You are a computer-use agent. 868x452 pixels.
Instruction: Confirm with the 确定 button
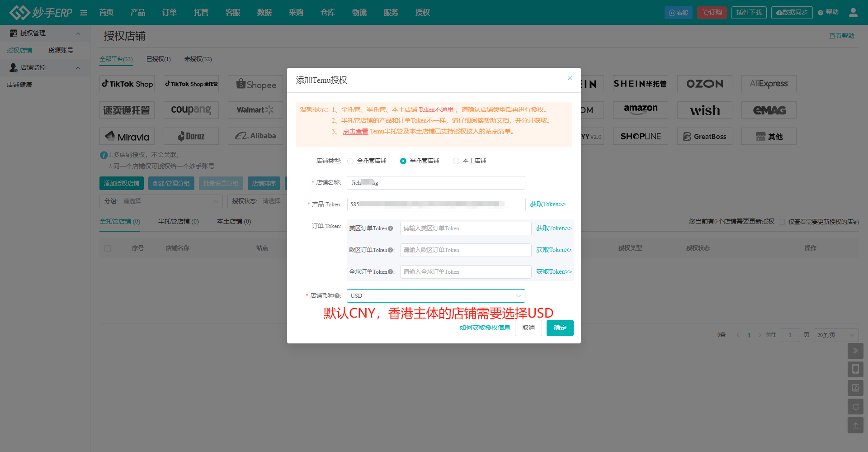[x=560, y=328]
